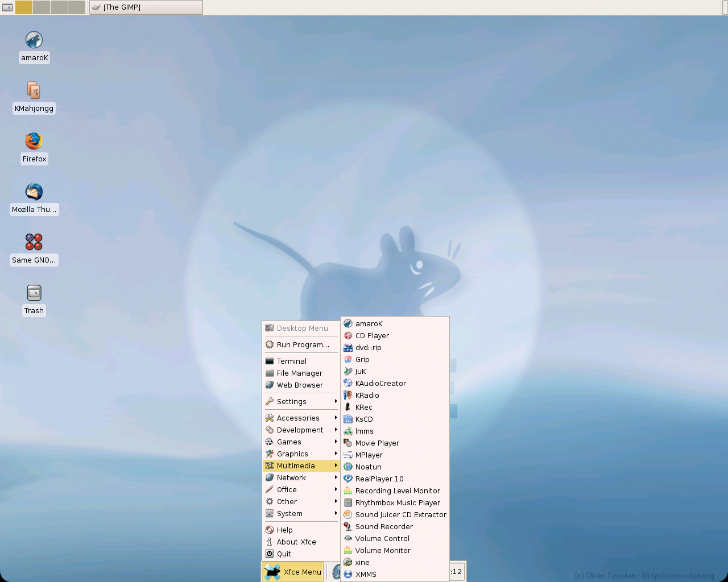Click Quit in the desktop menu
The height and width of the screenshot is (582, 728).
tap(301, 554)
